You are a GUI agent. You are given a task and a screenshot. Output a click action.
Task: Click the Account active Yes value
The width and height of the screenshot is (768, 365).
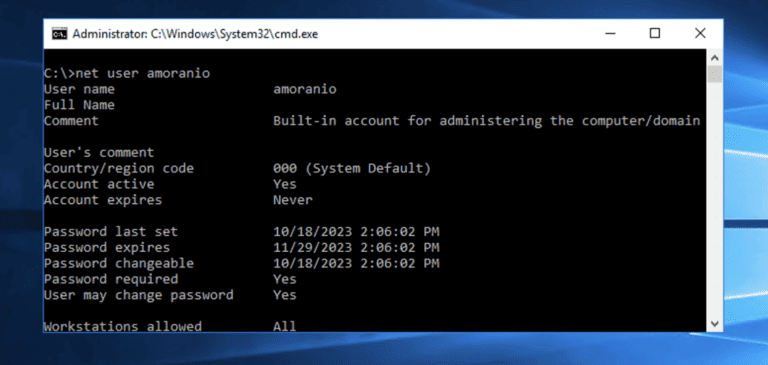click(285, 184)
